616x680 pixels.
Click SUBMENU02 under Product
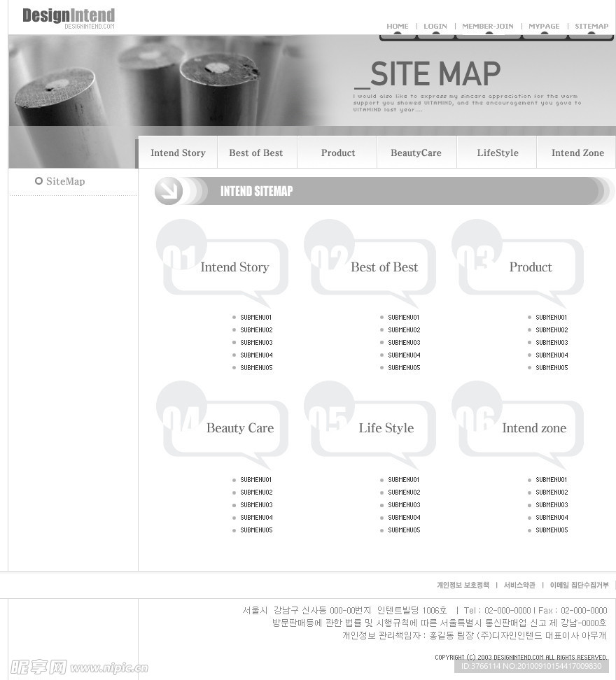[552, 330]
